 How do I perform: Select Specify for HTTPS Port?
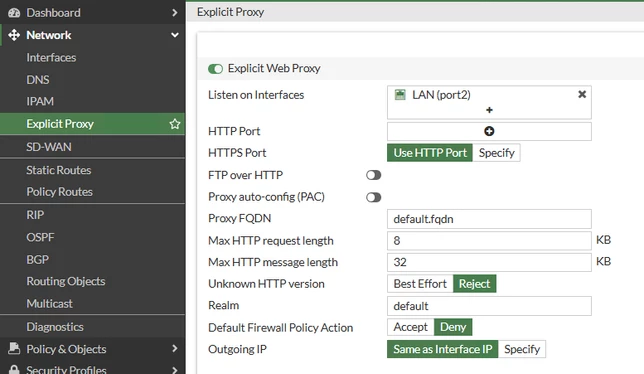point(497,153)
